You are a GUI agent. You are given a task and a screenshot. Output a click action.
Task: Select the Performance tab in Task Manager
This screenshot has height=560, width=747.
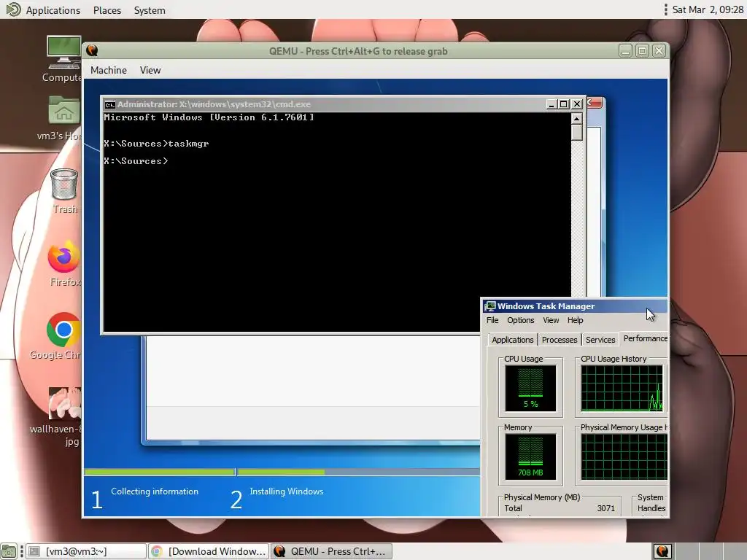point(644,338)
